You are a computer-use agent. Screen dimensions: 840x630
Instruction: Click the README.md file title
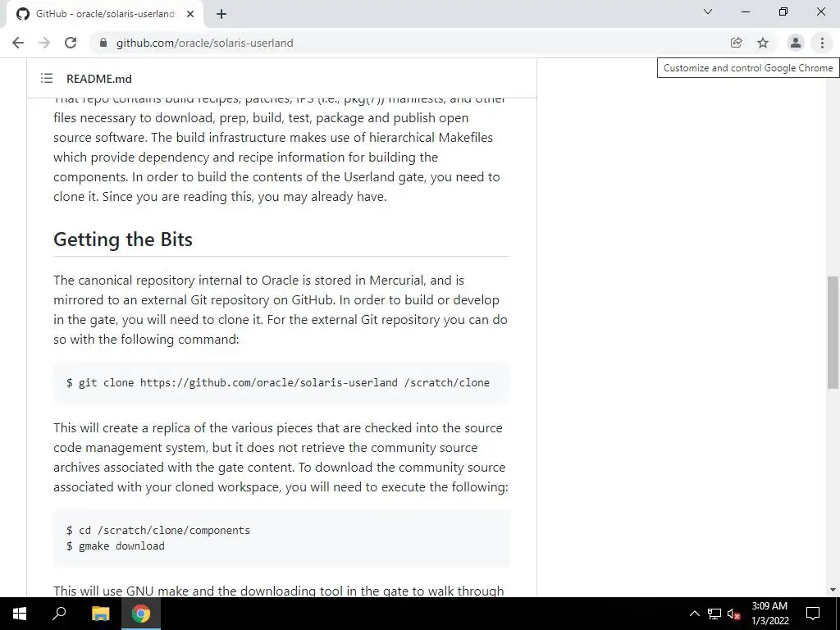tap(99, 79)
